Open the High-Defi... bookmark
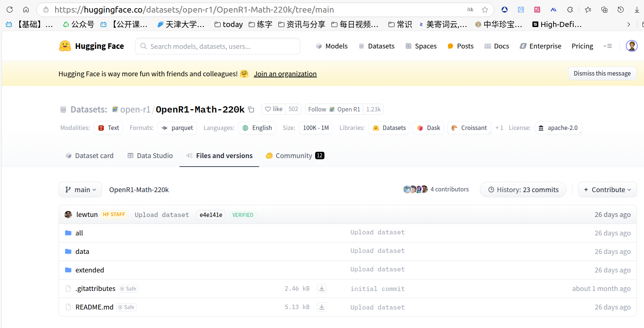The width and height of the screenshot is (644, 328). (x=557, y=24)
